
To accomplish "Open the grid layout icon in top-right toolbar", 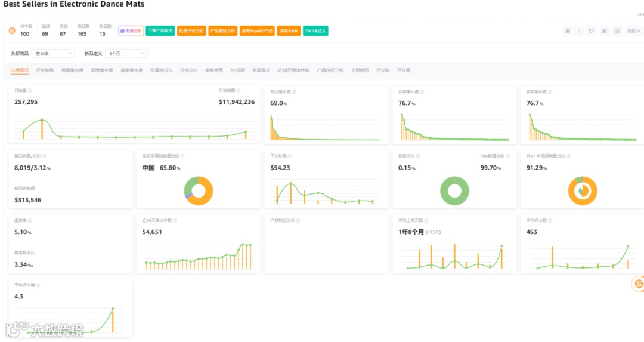I will [568, 31].
